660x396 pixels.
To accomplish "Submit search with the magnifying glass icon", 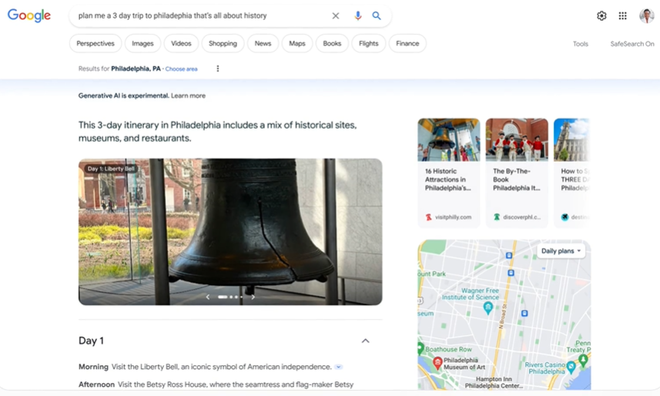I will point(376,16).
